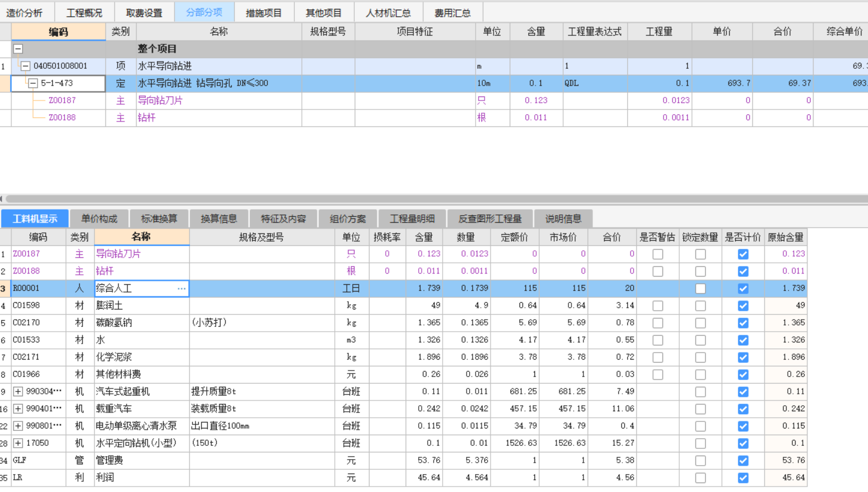This screenshot has height=492, width=868.
Task: Toggle 是否暂估 for 钻杆
Action: pos(658,271)
